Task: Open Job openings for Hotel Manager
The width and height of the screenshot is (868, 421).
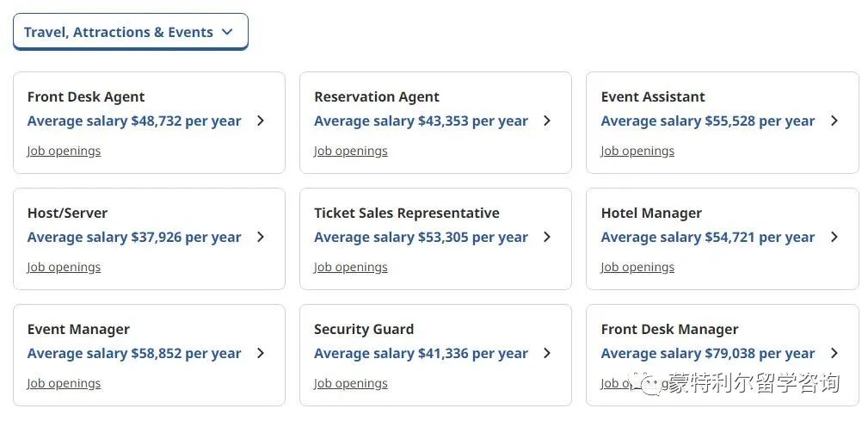Action: click(637, 268)
